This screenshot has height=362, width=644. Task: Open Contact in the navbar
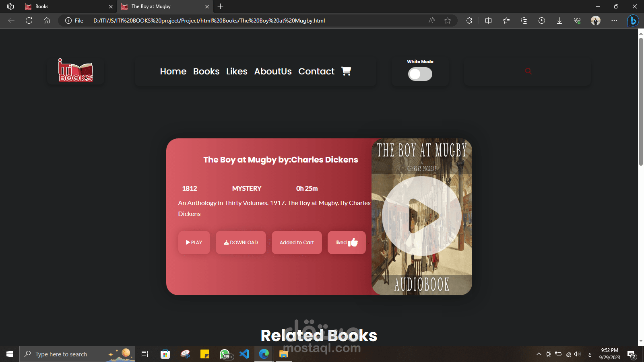[316, 71]
